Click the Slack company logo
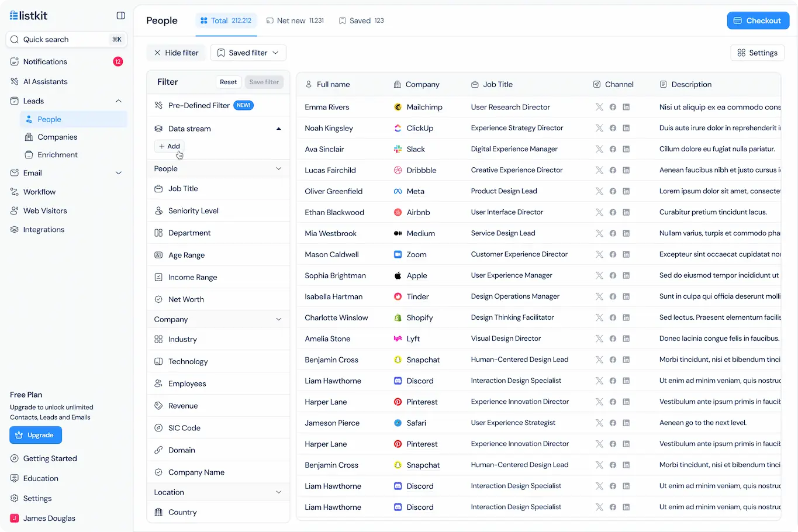Image resolution: width=798 pixels, height=532 pixels. (x=398, y=149)
